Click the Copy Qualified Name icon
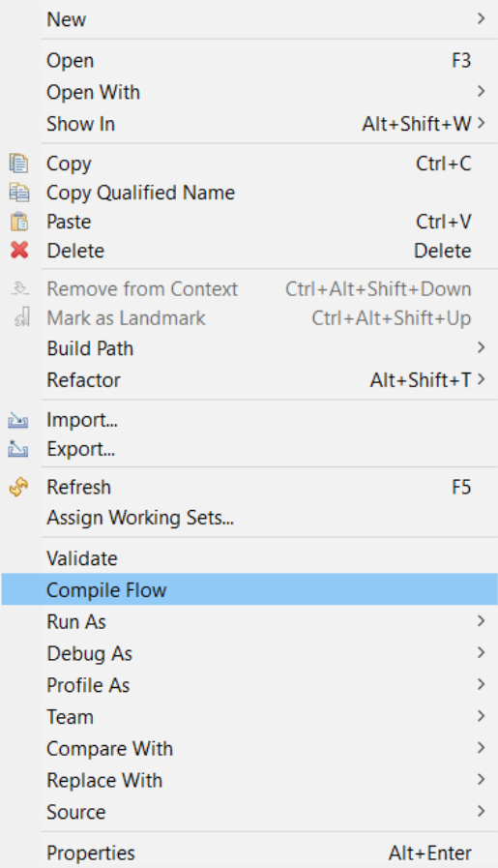This screenshot has height=868, width=498. (x=18, y=193)
